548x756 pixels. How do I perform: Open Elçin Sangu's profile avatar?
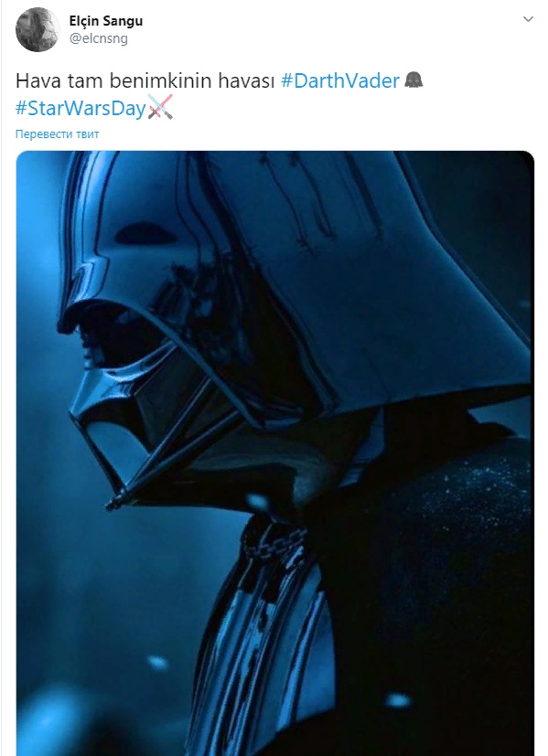click(37, 30)
